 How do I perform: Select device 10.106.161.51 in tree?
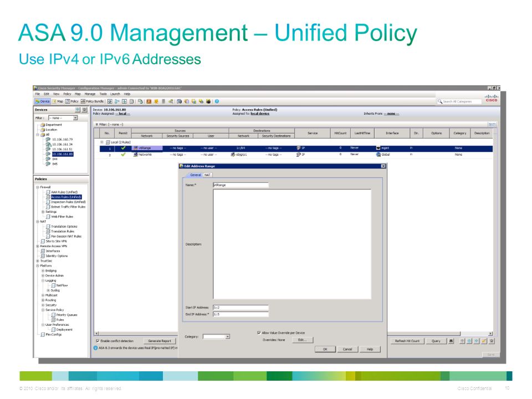click(x=62, y=149)
